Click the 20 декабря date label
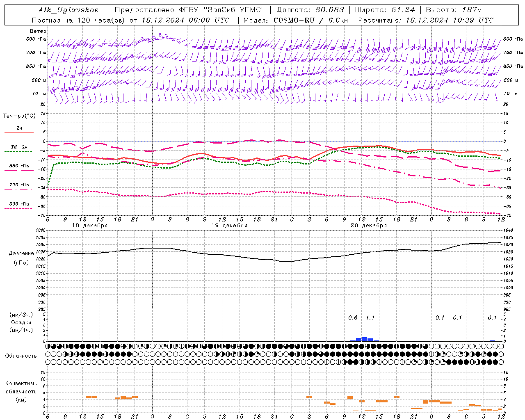Viewport: 525px width, 420px height. (369, 226)
